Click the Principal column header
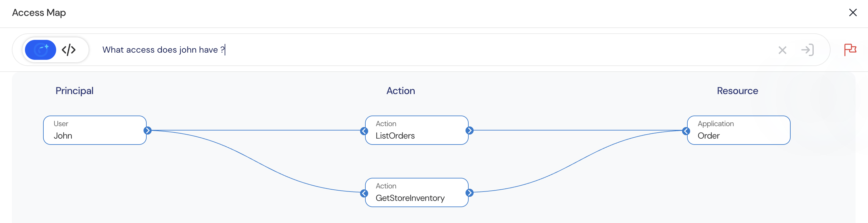868x223 pixels. coord(75,91)
